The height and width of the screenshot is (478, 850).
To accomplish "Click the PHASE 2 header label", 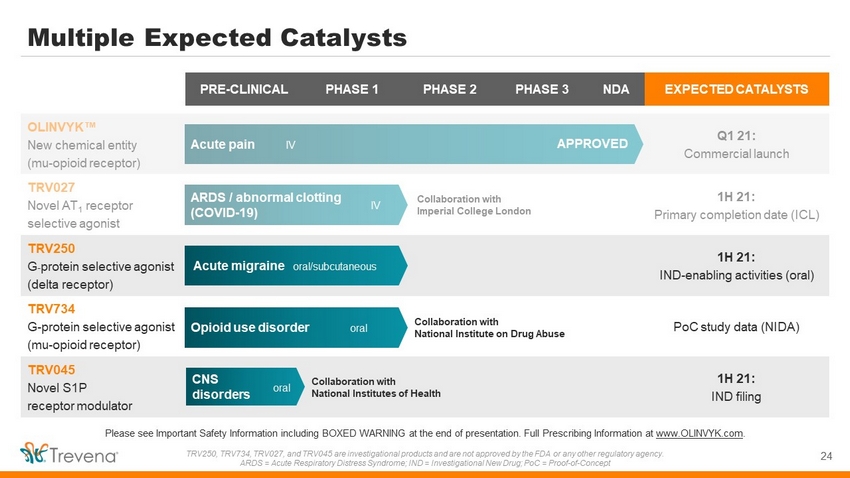I will coord(449,89).
